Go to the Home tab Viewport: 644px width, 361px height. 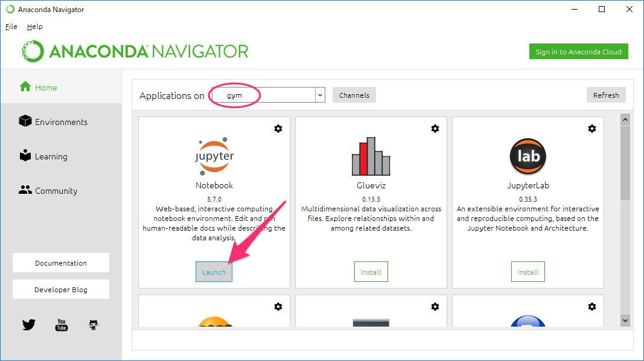click(46, 88)
